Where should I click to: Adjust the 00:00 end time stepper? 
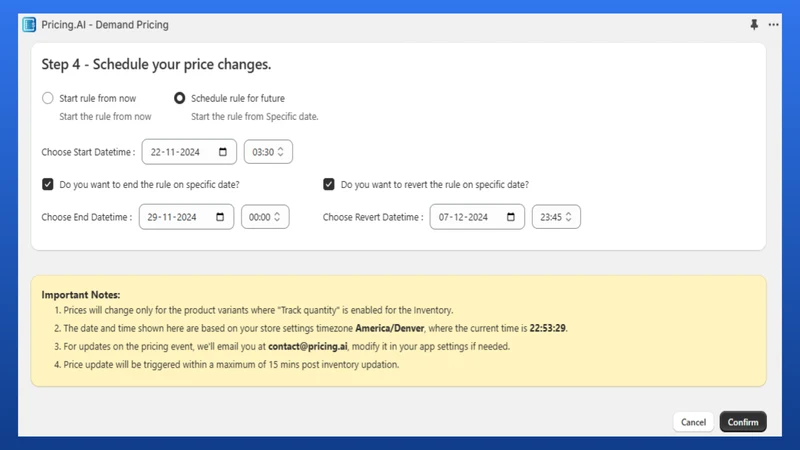(277, 217)
